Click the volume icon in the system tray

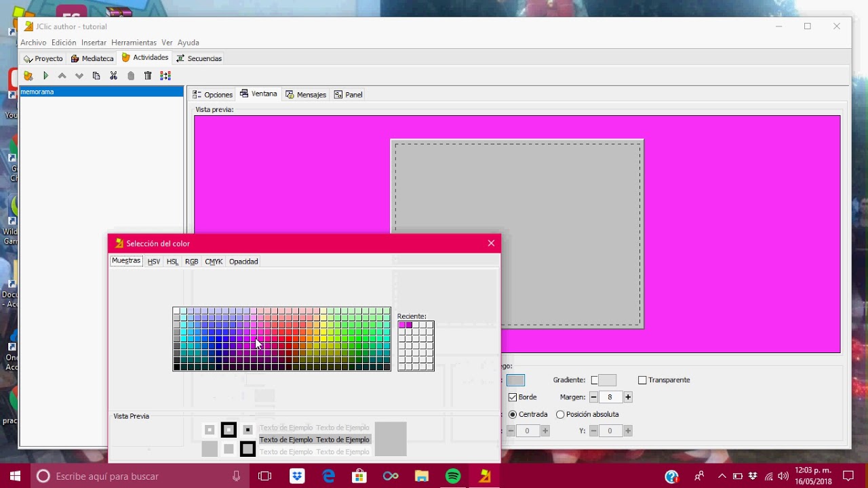click(783, 476)
